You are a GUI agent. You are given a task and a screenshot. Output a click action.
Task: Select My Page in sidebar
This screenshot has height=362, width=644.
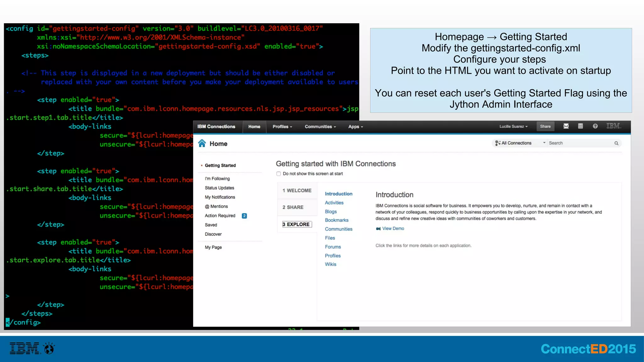tap(213, 247)
